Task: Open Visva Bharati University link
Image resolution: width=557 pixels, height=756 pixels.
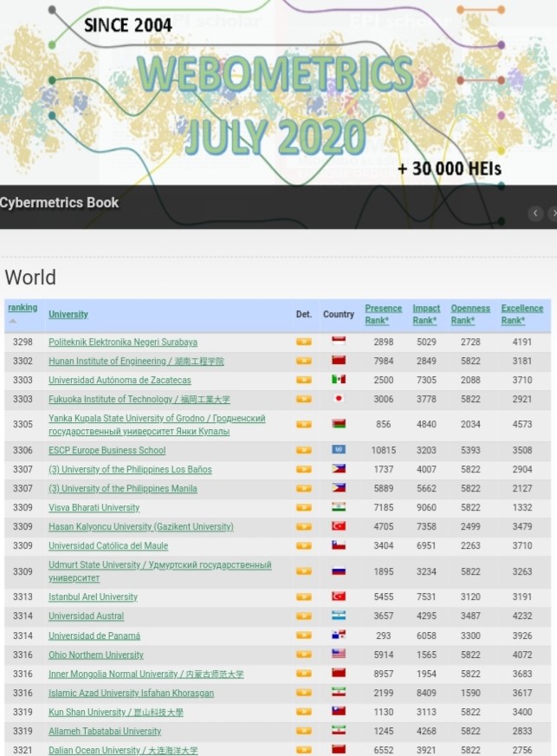Action: (x=94, y=507)
